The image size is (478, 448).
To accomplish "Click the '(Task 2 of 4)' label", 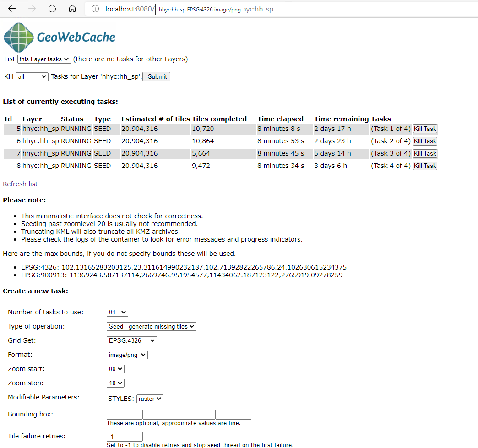I will (x=391, y=141).
